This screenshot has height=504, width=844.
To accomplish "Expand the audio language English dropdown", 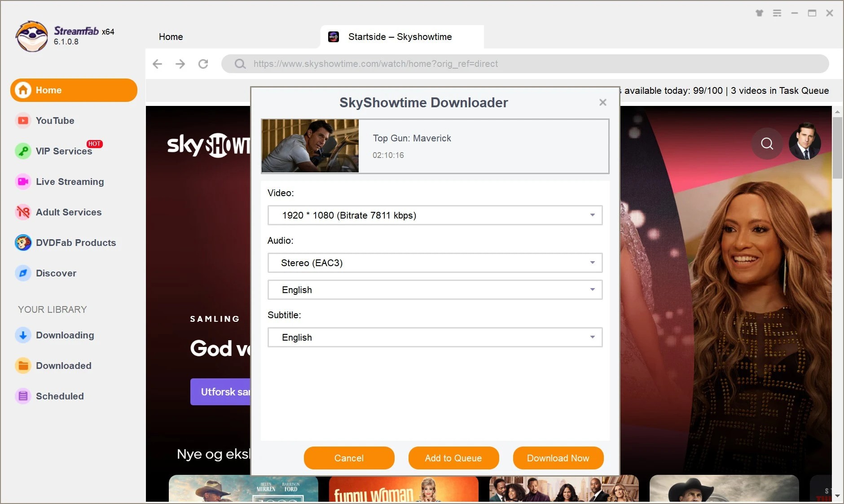I will pos(435,290).
